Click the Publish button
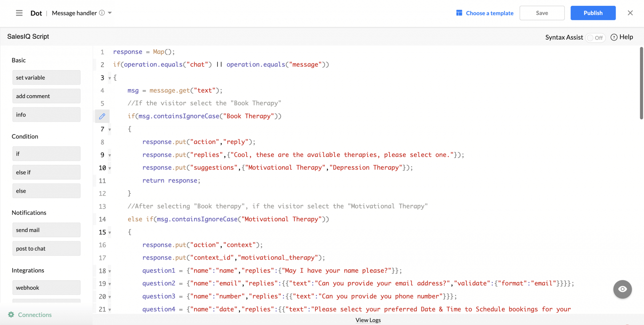Screen dimensions: 644x325 pos(593,13)
